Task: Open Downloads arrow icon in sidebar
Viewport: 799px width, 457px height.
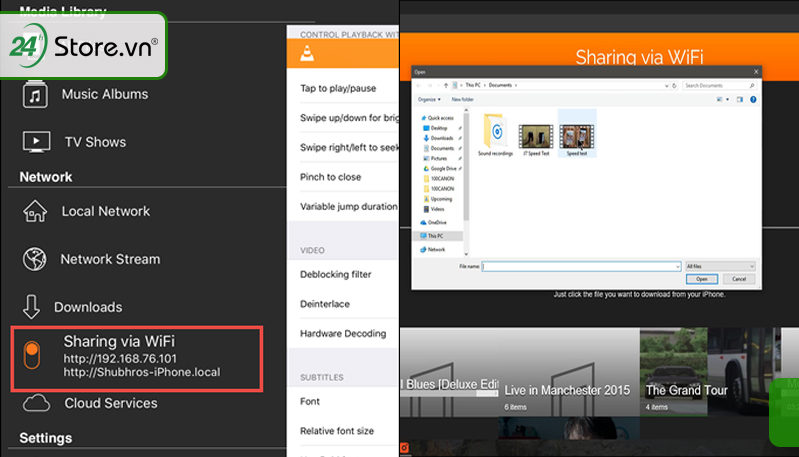Action: click(31, 307)
